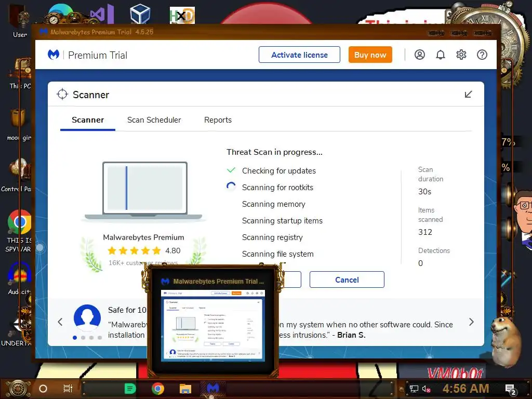The height and width of the screenshot is (399, 532).
Task: Click the items scanned value 312
Action: (x=425, y=232)
